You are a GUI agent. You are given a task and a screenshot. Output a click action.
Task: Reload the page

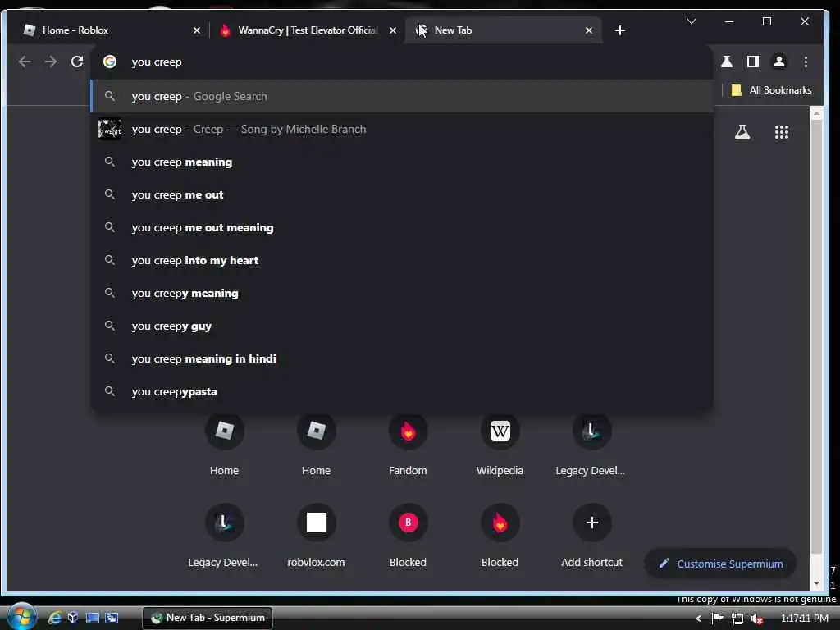tap(77, 62)
